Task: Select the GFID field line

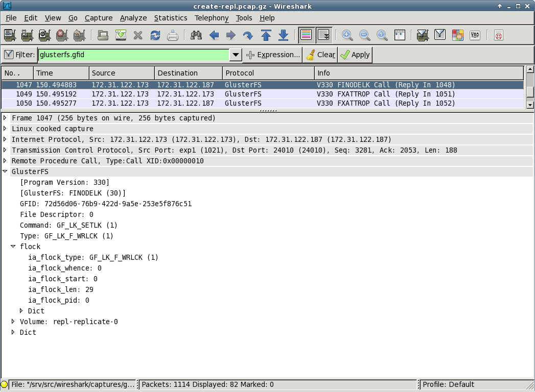Action: 106,204
